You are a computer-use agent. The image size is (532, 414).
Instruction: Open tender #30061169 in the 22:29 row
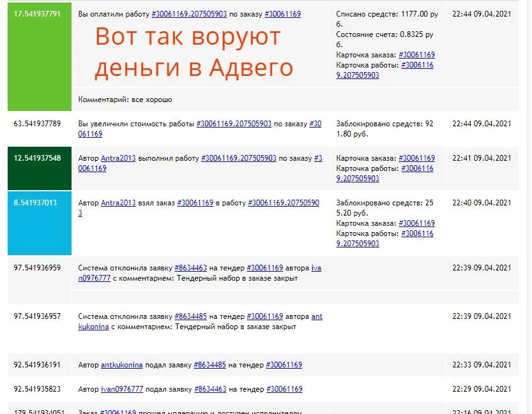(x=284, y=389)
